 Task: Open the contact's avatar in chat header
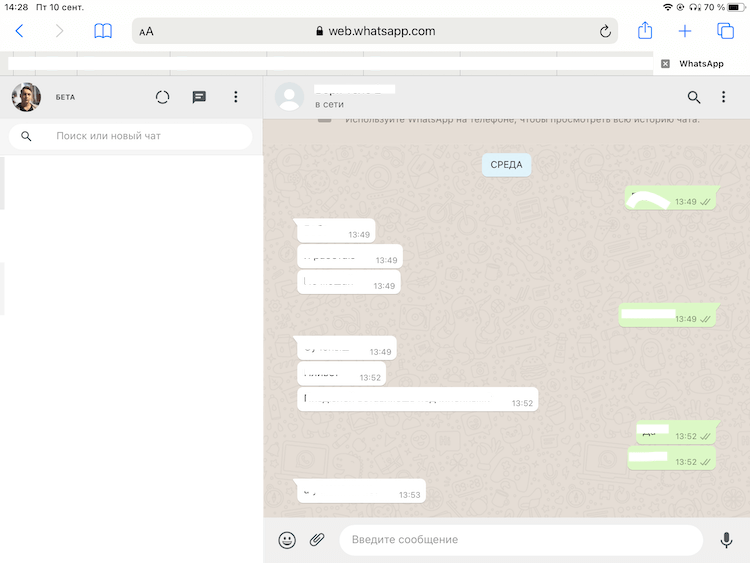coord(290,97)
